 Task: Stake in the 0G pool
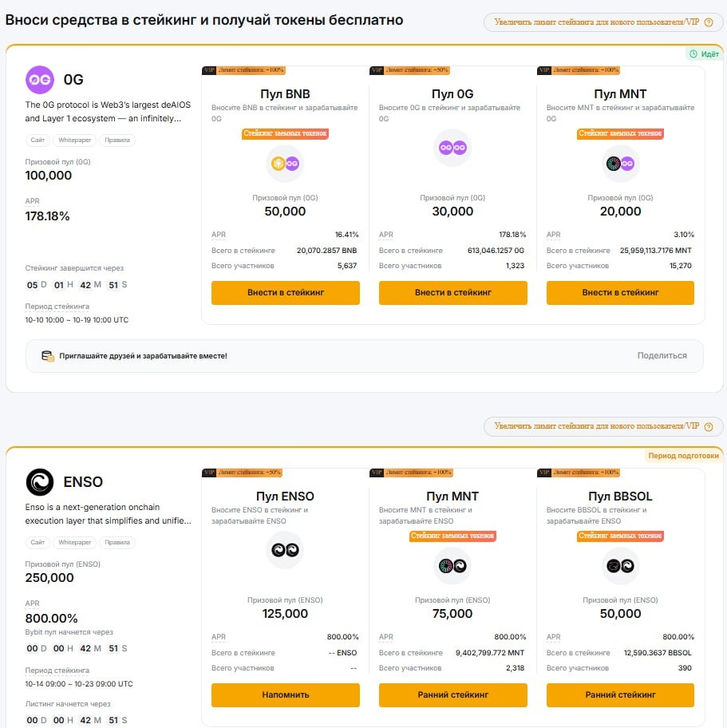(x=452, y=293)
